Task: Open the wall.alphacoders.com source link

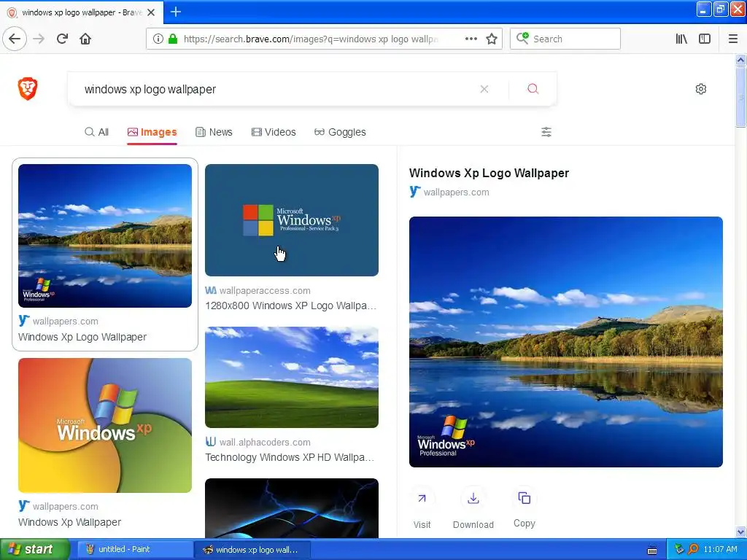Action: (264, 443)
